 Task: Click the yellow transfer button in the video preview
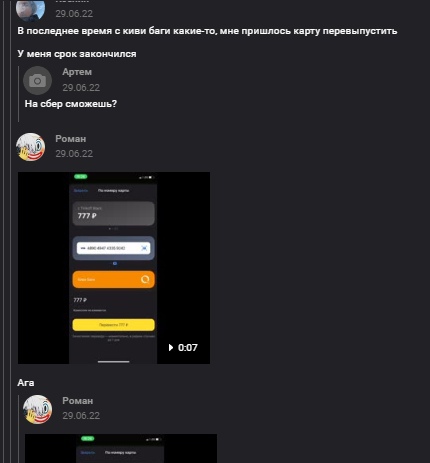pyautogui.click(x=114, y=325)
